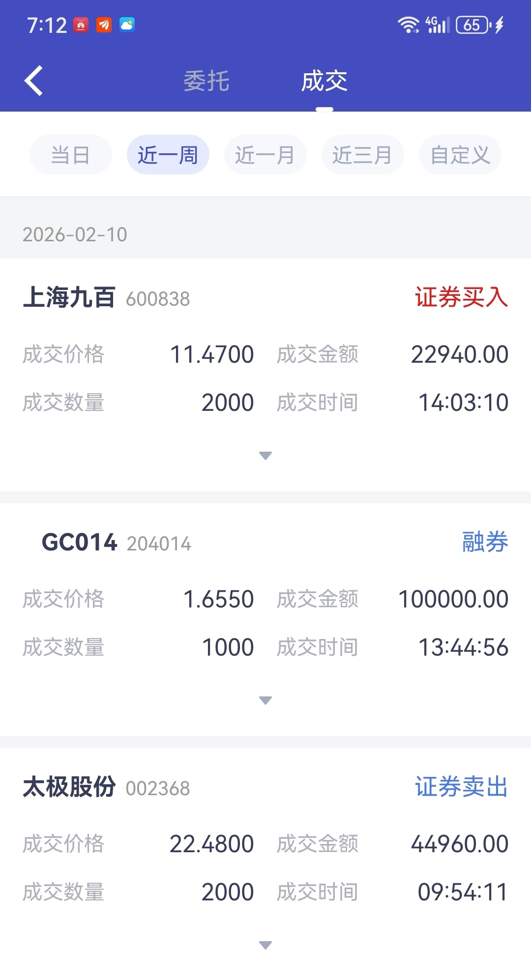Expand the GC014 trade details
This screenshot has width=531, height=980.
tap(265, 700)
